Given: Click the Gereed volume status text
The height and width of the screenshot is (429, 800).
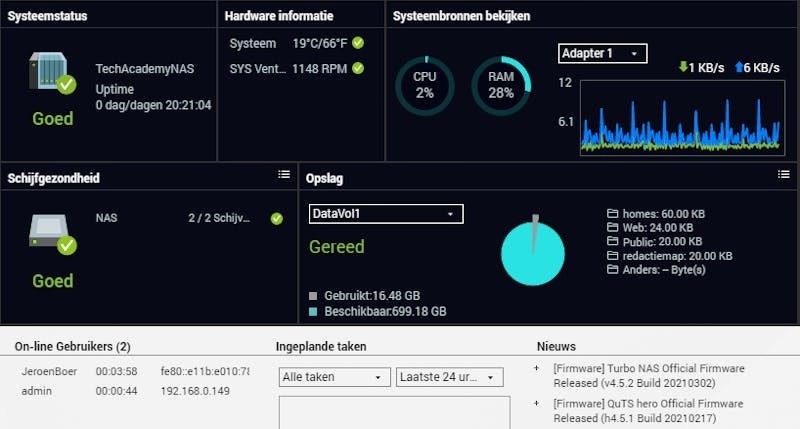Looking at the screenshot, I should (337, 247).
